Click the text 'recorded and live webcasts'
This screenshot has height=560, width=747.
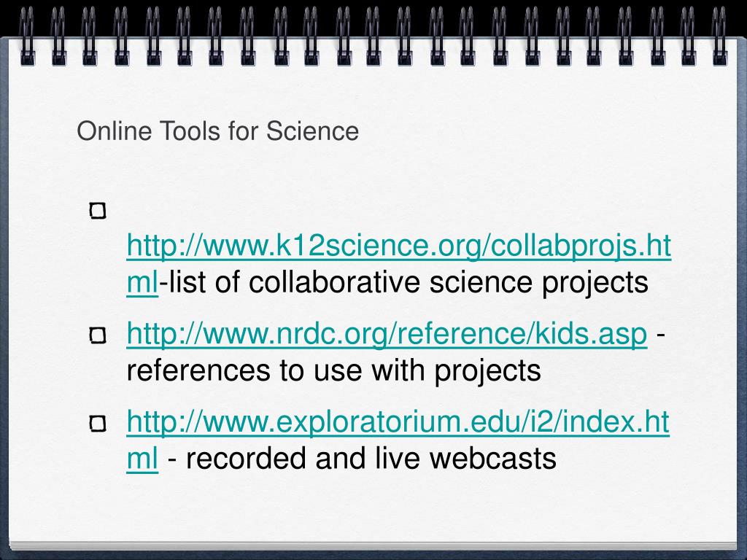click(371, 459)
